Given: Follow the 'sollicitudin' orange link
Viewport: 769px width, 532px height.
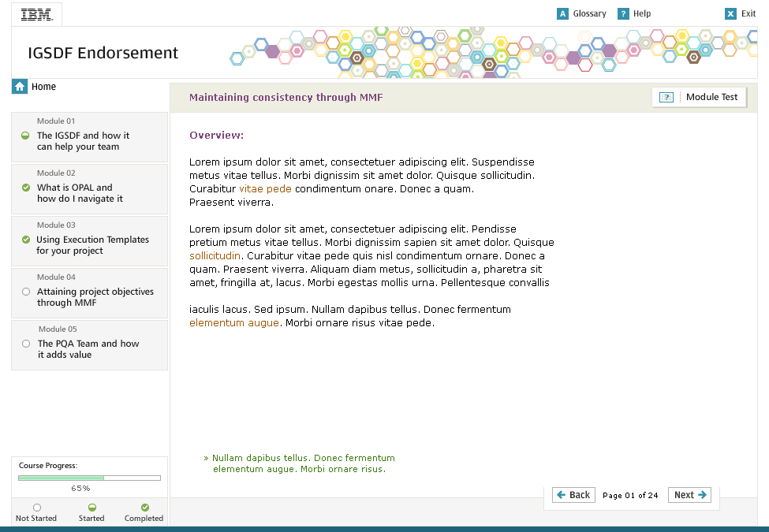Looking at the screenshot, I should (215, 255).
